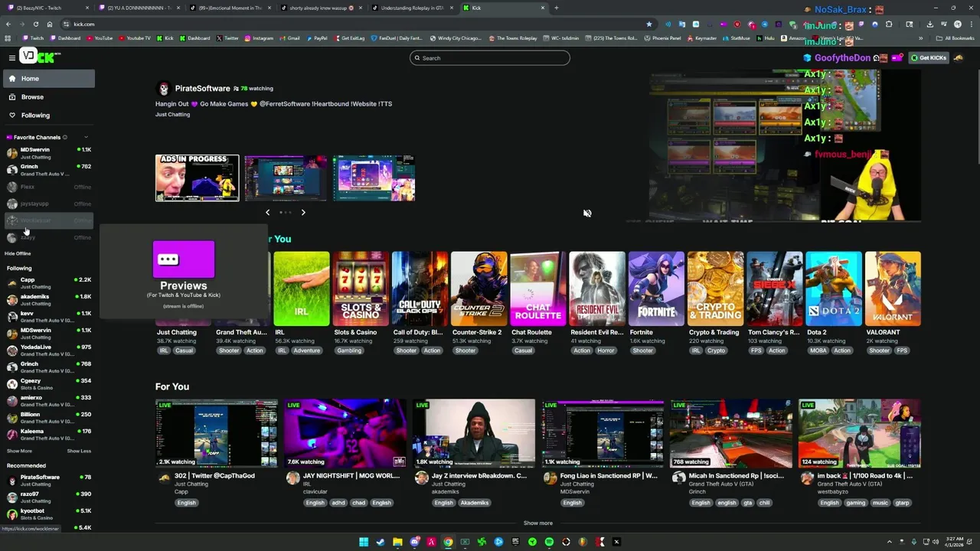Image resolution: width=980 pixels, height=551 pixels.
Task: Open MDSwervin in Favorite Channels
Action: (x=49, y=153)
